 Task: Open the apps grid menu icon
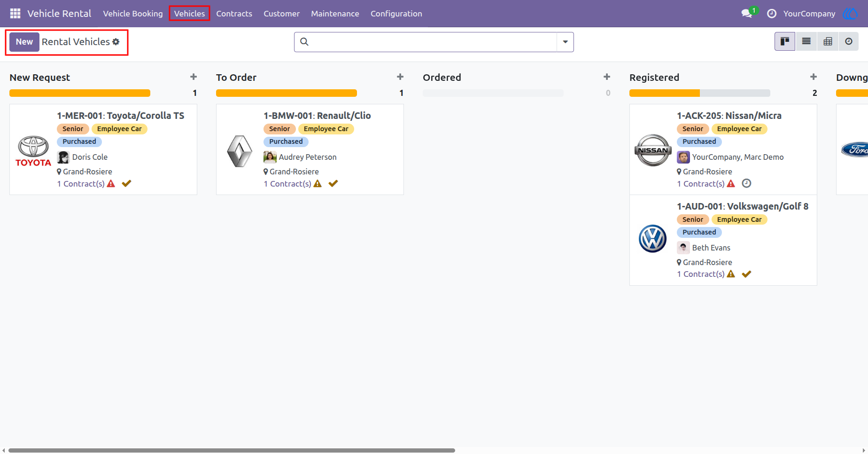point(15,14)
